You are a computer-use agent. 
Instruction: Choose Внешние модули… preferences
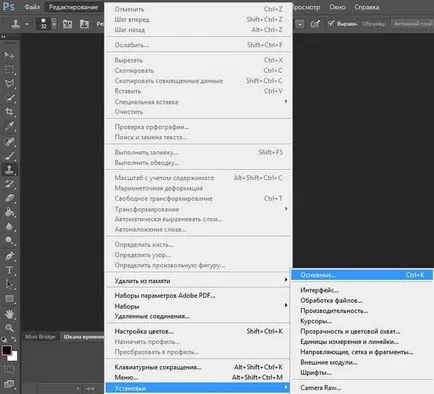coord(362,362)
